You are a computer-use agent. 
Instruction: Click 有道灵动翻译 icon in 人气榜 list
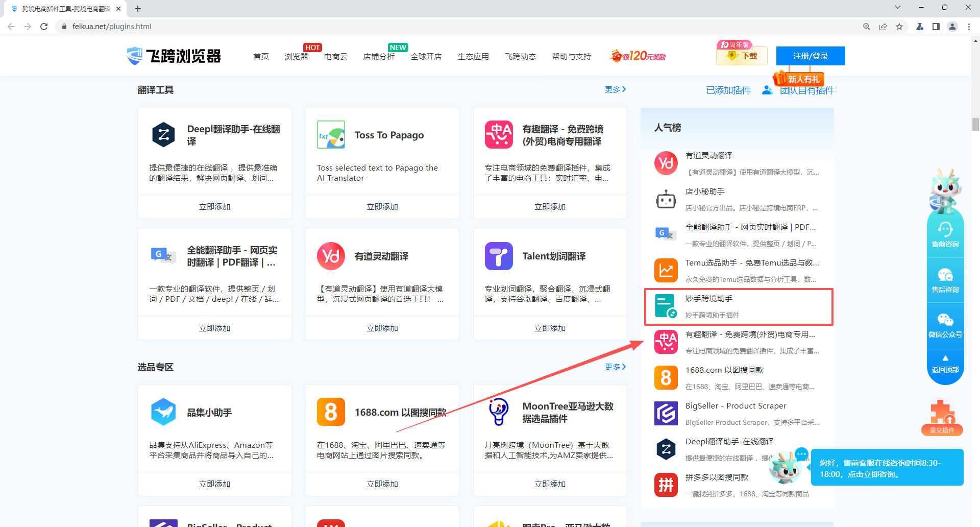click(666, 163)
